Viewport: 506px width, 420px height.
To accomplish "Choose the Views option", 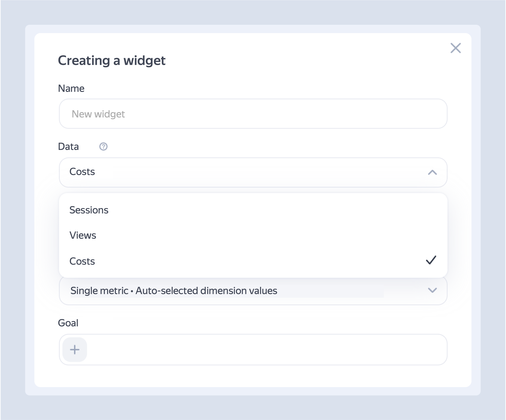I will [253, 235].
